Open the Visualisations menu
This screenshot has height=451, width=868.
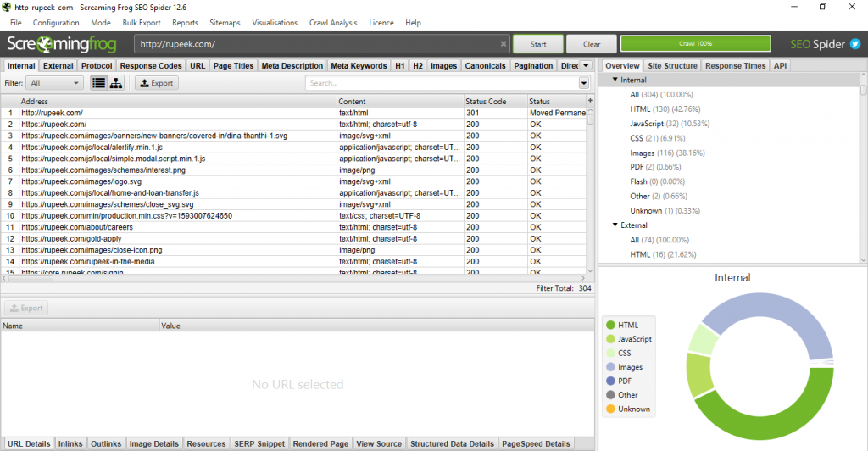click(275, 23)
